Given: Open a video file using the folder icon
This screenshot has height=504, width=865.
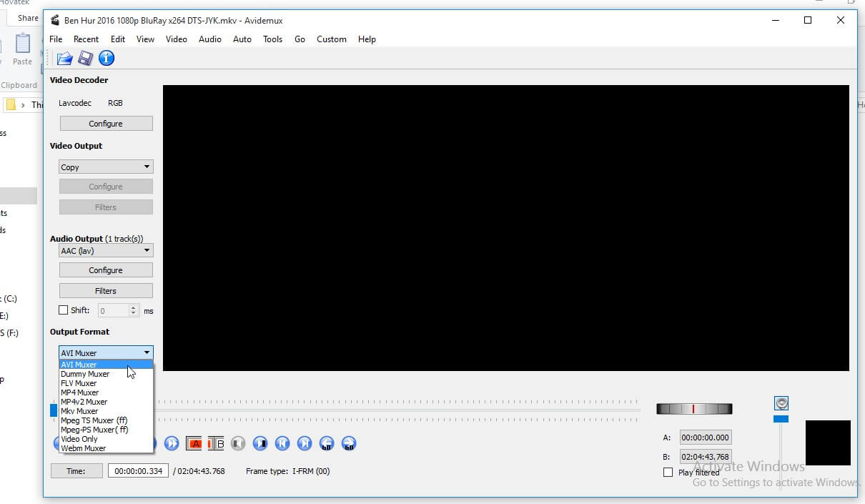Looking at the screenshot, I should pos(64,59).
